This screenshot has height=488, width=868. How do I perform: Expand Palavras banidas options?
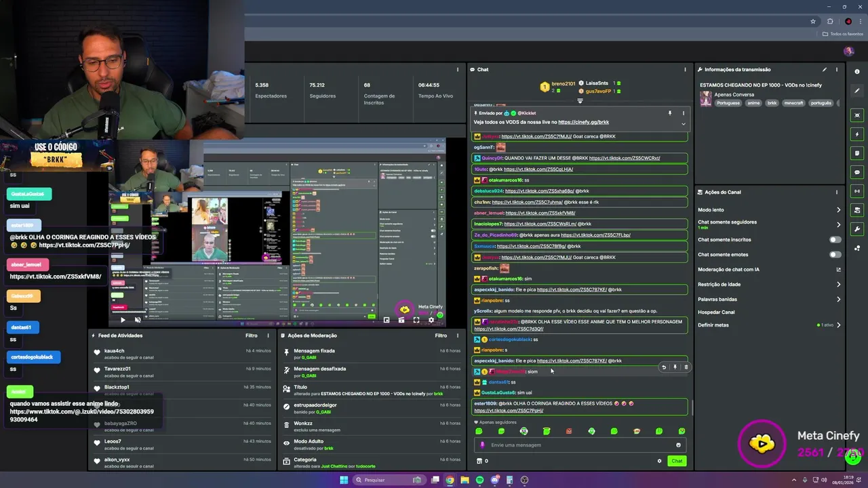coord(838,299)
